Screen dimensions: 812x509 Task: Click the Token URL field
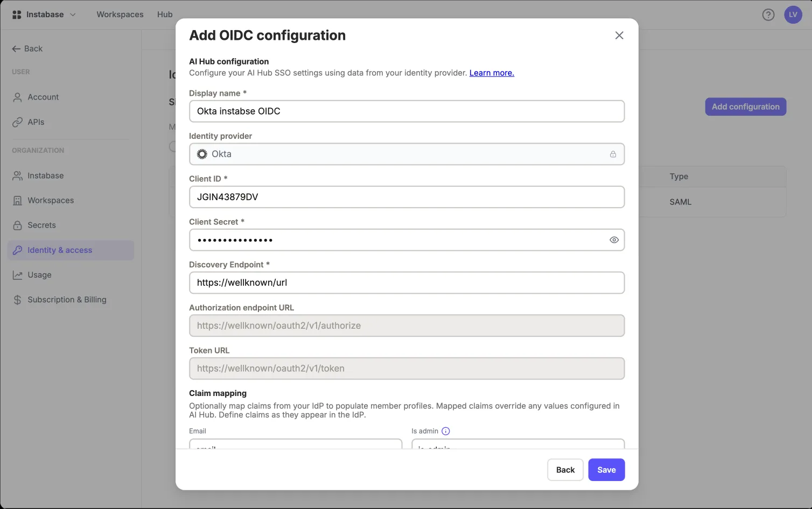click(x=407, y=369)
